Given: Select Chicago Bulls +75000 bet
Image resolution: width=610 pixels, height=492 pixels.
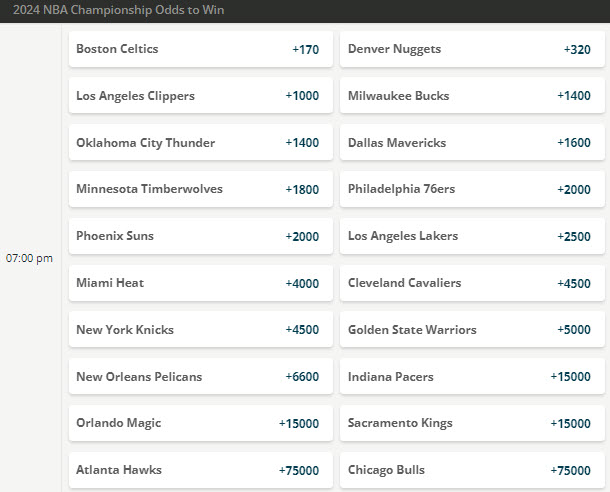Looking at the screenshot, I should pyautogui.click(x=472, y=470).
